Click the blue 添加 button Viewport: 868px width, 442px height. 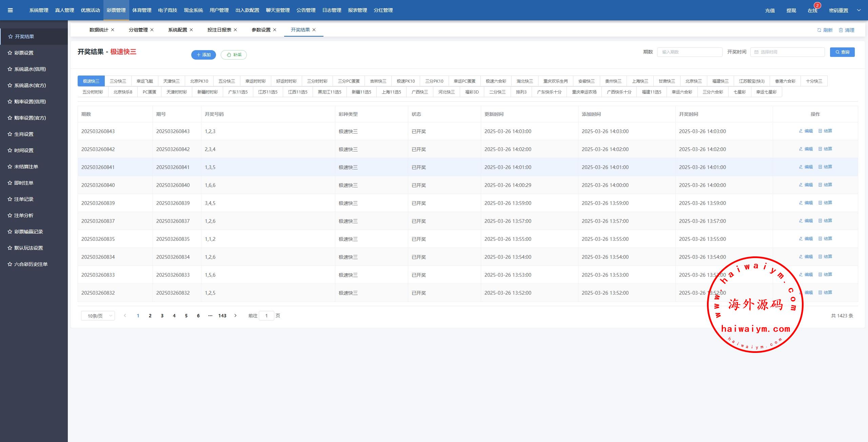tap(203, 55)
